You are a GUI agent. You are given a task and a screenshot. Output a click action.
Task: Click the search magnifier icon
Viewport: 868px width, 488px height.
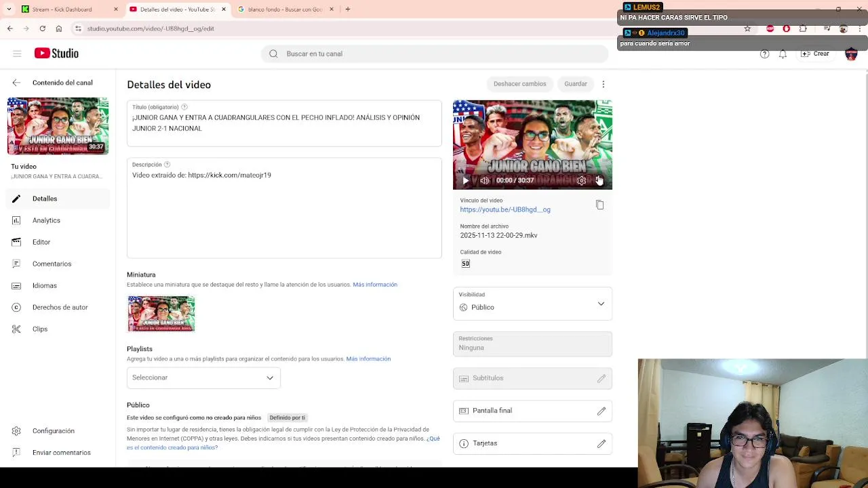(273, 54)
